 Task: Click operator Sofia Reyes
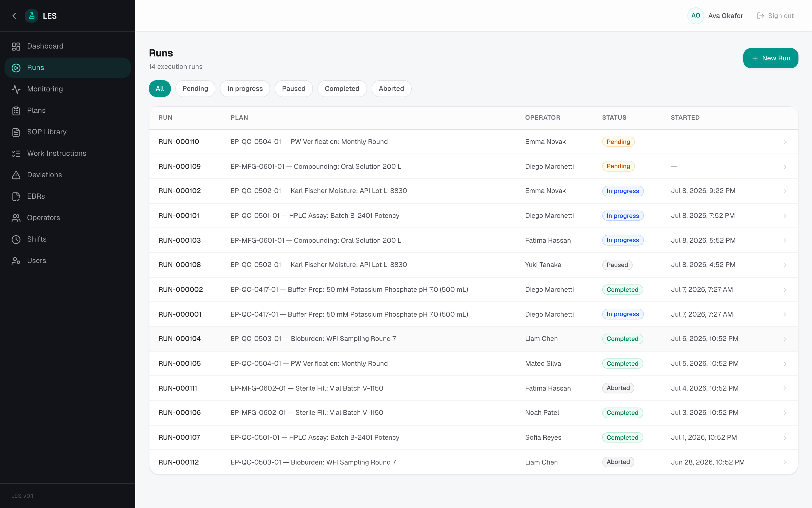[543, 437]
